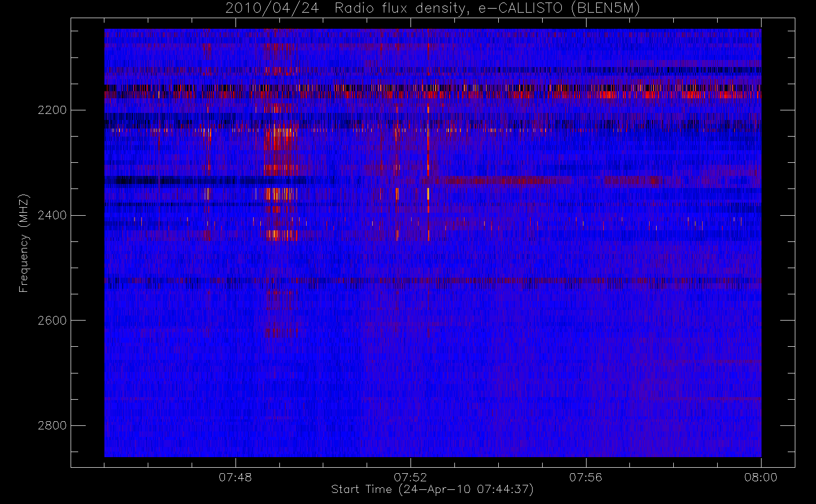Click the 07:48 time tick label
Image resolution: width=816 pixels, height=504 pixels.
pyautogui.click(x=236, y=477)
